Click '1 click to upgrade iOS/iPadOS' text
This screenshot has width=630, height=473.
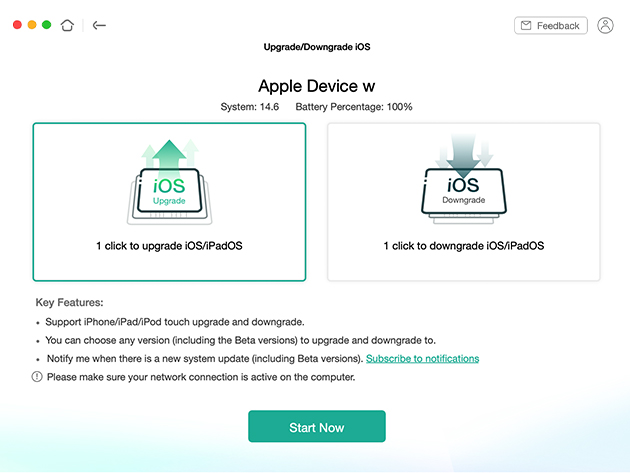[169, 246]
